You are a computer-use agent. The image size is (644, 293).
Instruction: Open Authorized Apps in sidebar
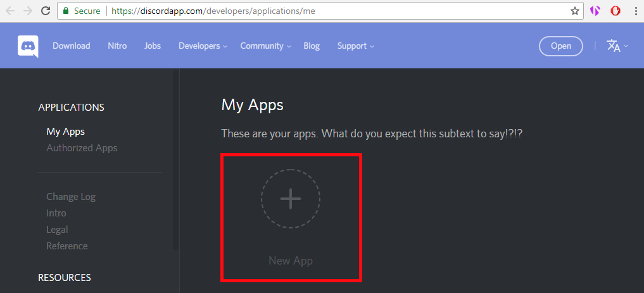[82, 148]
